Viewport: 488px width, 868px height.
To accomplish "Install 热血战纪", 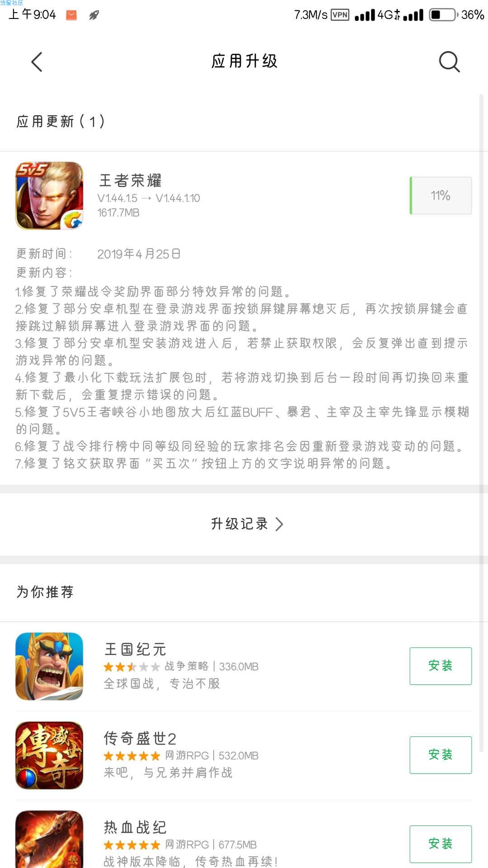I will pos(441,844).
